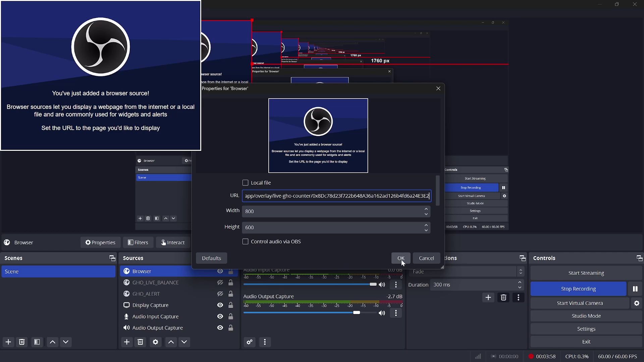Add a scene transition with plus
644x362 pixels.
point(488,298)
